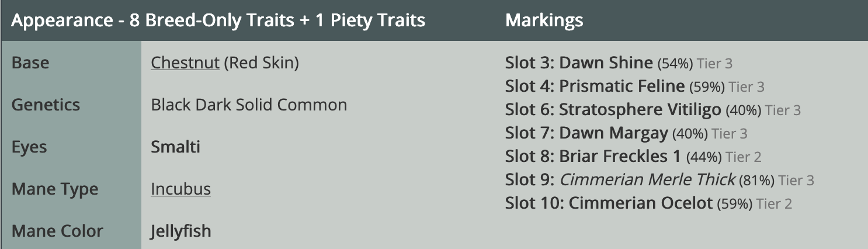
Task: Click the Slot 4 Prismatic Feline marking
Action: click(x=622, y=87)
